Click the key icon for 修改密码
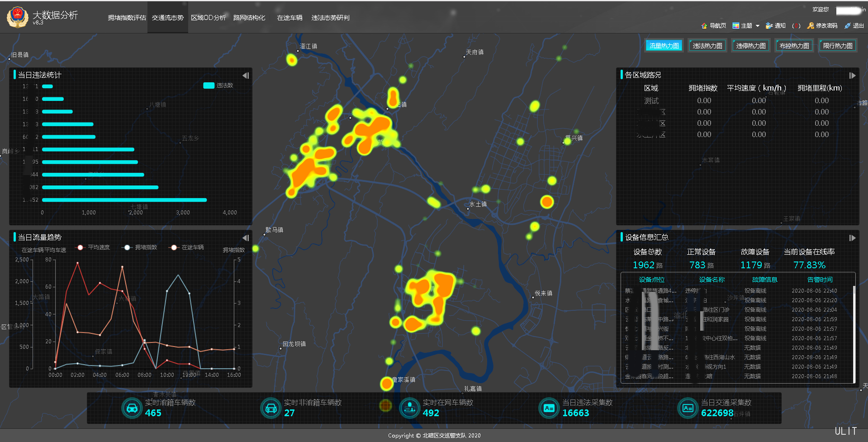The height and width of the screenshot is (442, 868). 811,26
